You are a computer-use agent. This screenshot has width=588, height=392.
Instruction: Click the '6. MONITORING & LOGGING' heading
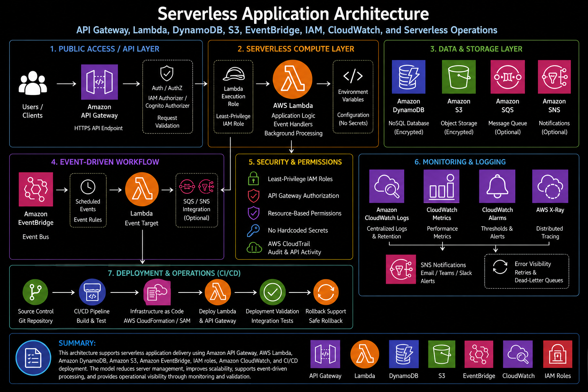(460, 162)
